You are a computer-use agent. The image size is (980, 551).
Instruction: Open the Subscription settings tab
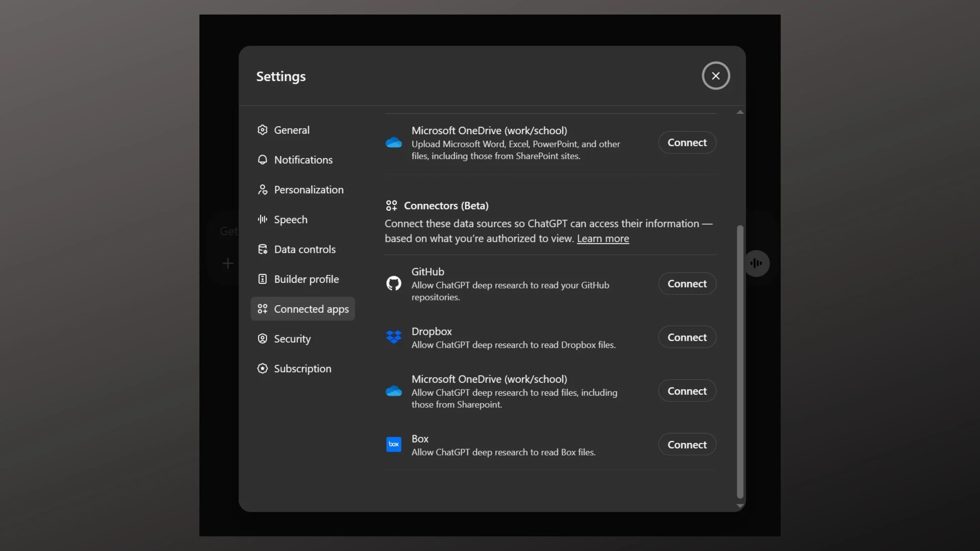[x=303, y=368]
